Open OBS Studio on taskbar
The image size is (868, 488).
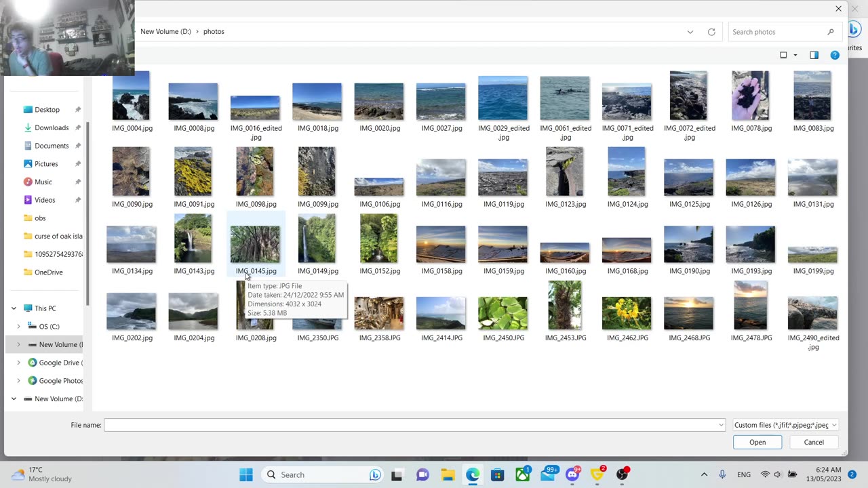coord(623,474)
